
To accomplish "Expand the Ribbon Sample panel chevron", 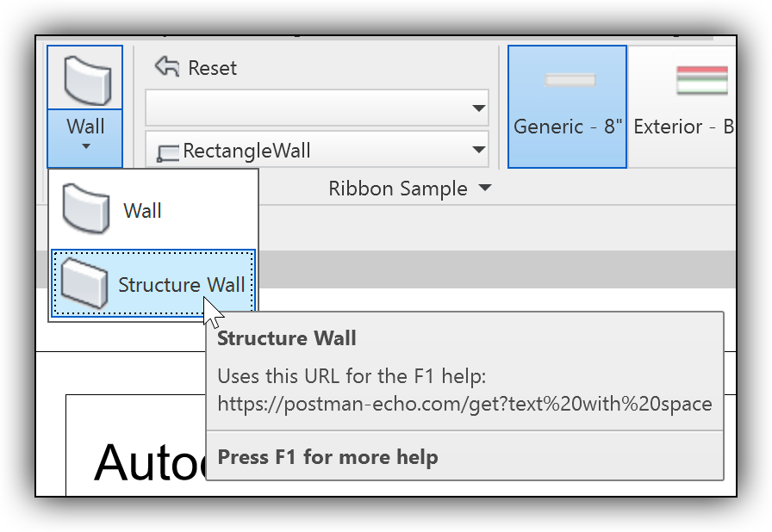I will 485,189.
